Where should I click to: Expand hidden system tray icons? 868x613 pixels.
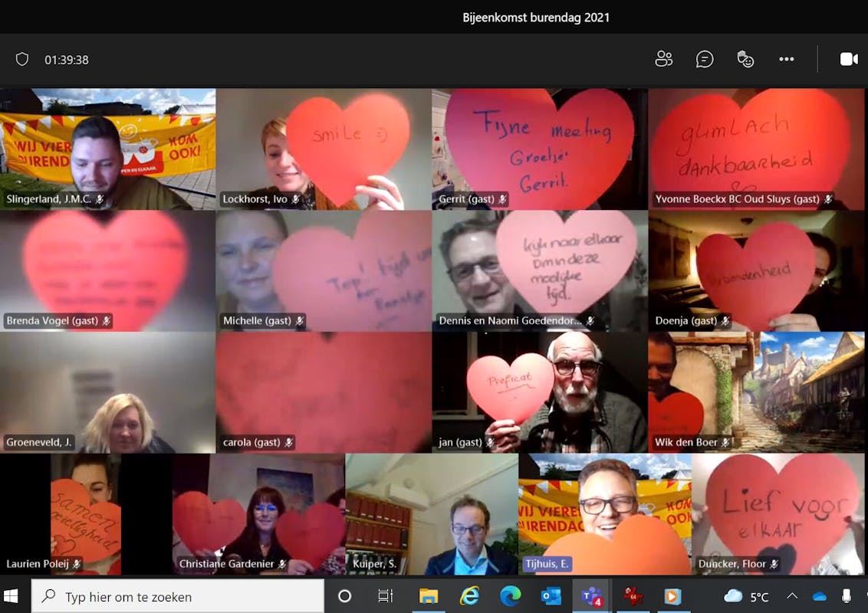point(792,596)
